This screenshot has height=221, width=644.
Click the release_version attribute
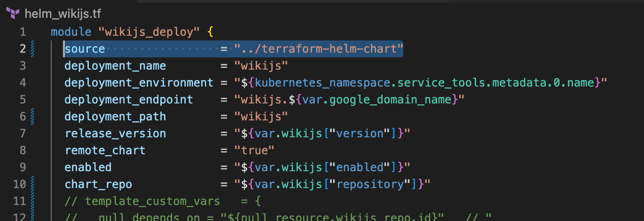pyautogui.click(x=115, y=134)
